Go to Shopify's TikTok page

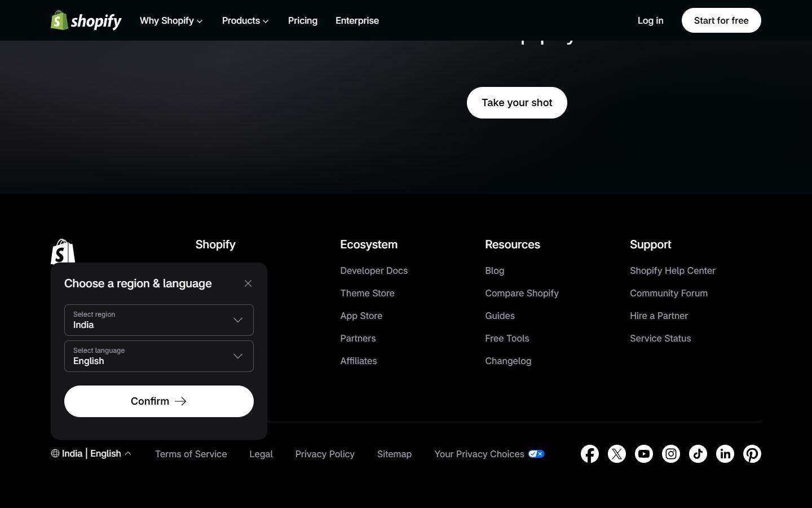coord(698,454)
